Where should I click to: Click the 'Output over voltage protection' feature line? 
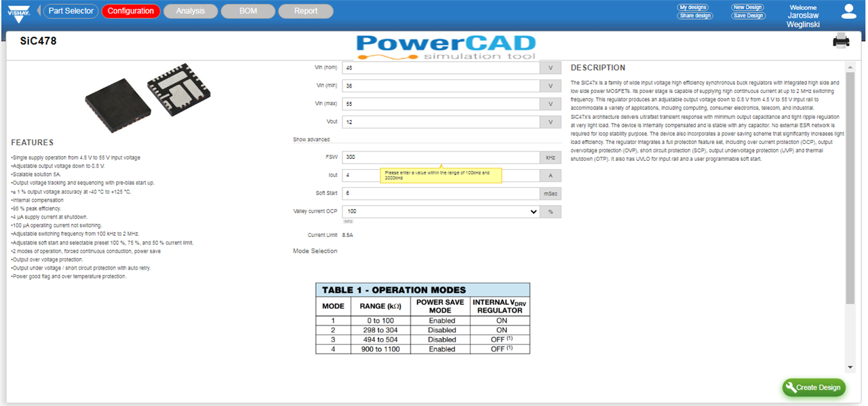click(47, 259)
